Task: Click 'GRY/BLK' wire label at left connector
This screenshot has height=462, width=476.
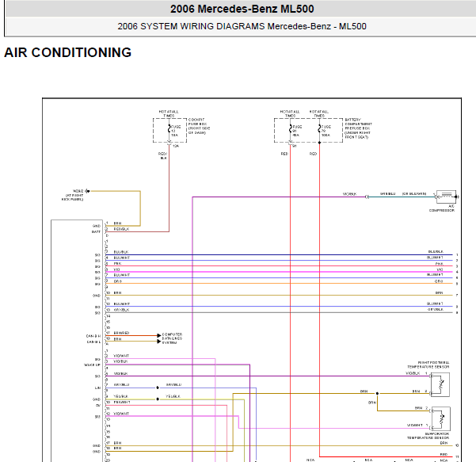Action: [x=121, y=310]
